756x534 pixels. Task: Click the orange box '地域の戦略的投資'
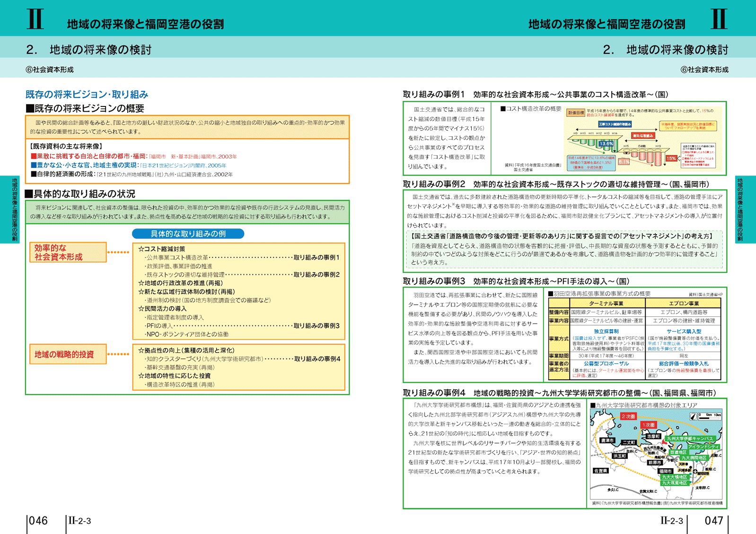point(68,354)
